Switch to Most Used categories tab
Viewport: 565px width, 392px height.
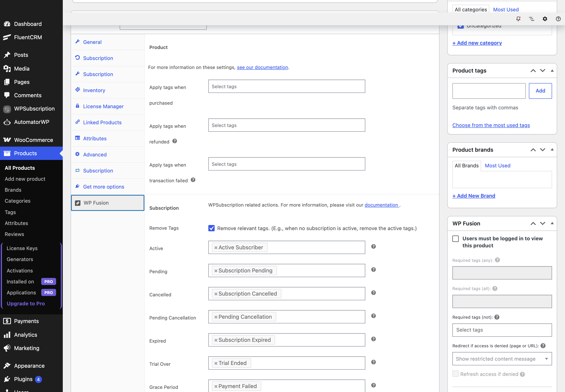[x=506, y=10]
